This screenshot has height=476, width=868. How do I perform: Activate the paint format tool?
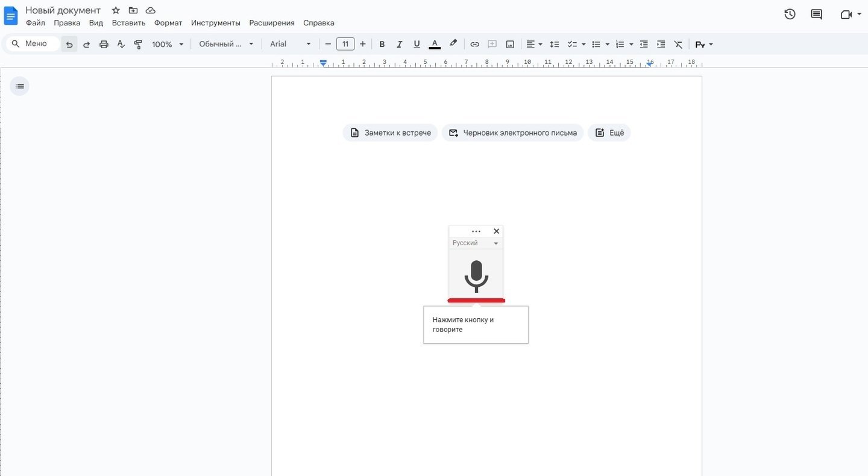pyautogui.click(x=138, y=44)
